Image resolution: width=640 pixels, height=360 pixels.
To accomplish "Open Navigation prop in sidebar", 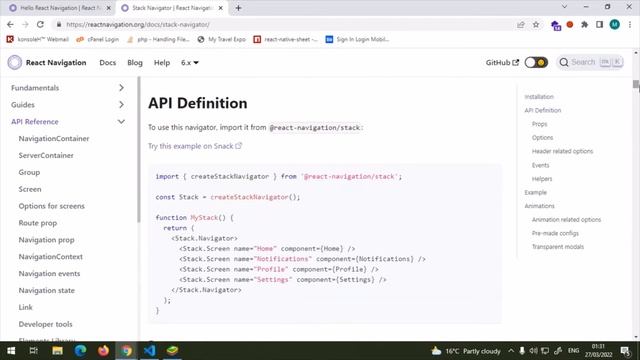I will click(47, 240).
